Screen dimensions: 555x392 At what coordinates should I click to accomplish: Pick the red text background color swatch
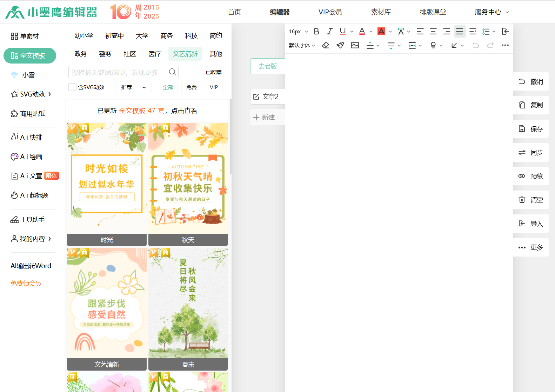(x=381, y=31)
